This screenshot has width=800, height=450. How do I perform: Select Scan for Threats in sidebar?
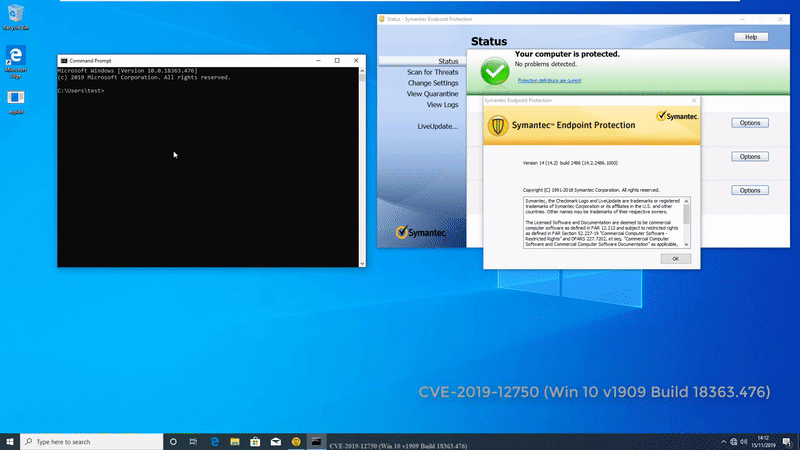click(x=432, y=72)
